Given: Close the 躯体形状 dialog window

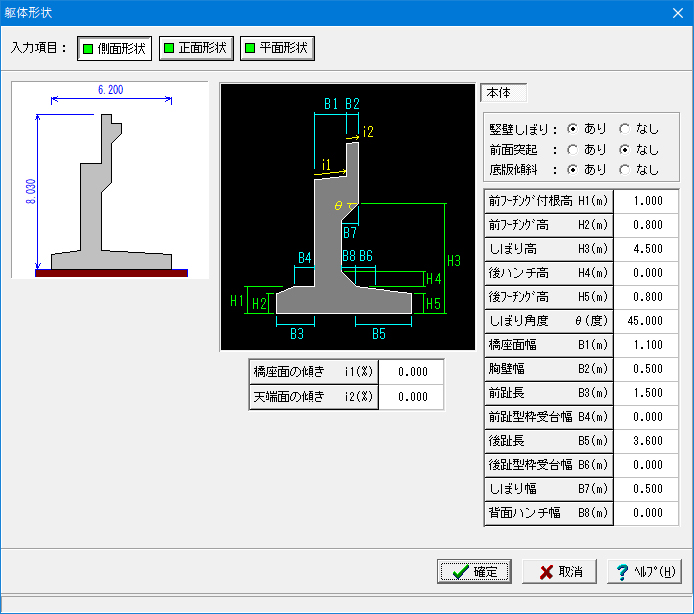Looking at the screenshot, I should click(678, 13).
